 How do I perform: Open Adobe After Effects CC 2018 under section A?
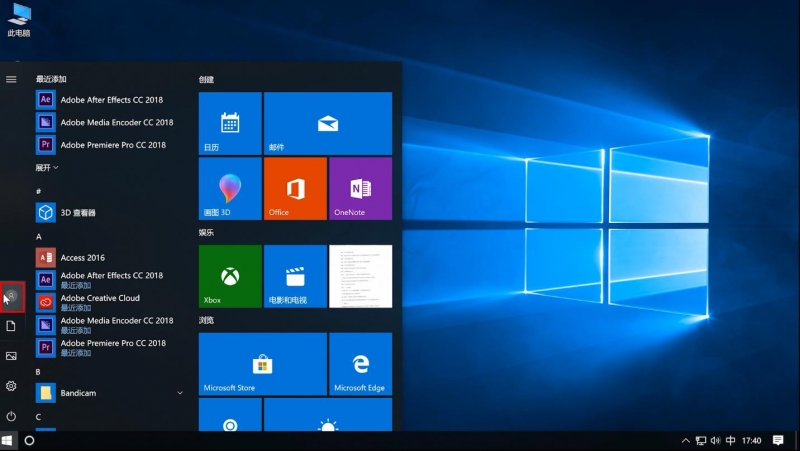pyautogui.click(x=110, y=280)
